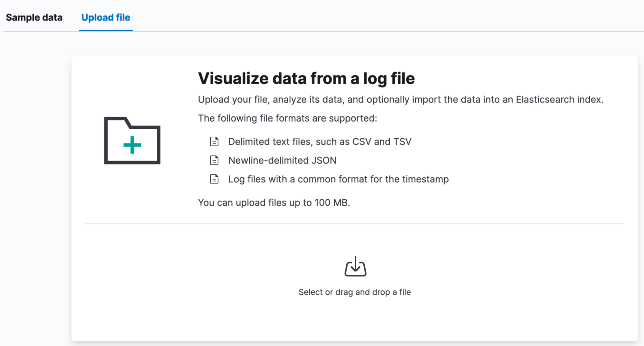Select the document icon next to Newline-delimited JSON
The image size is (644, 346).
(x=214, y=160)
